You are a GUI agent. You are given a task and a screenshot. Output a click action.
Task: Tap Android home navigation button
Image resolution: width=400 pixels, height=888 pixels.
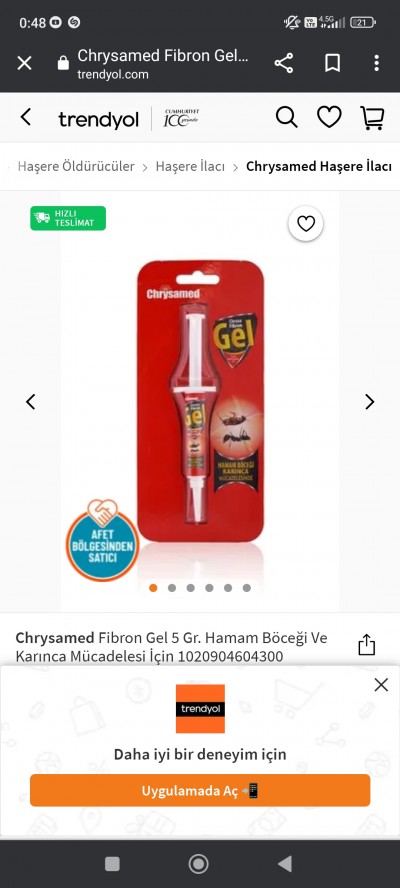(198, 864)
